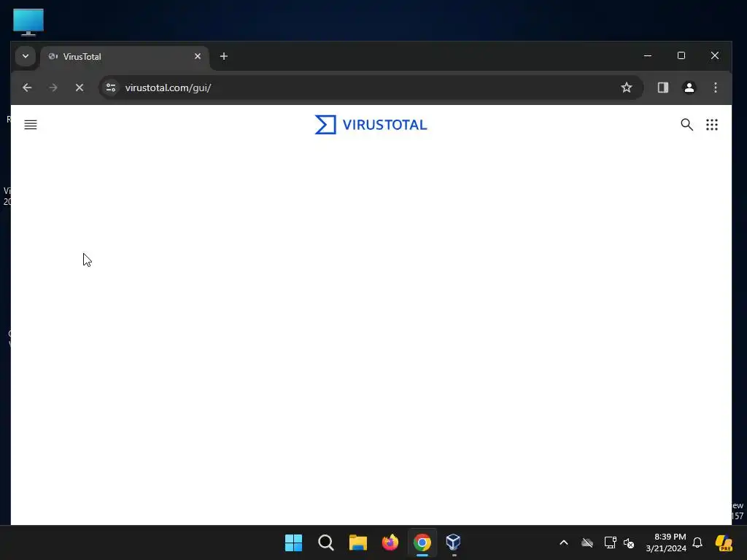Open VirusTotal search magnifier icon

coord(686,125)
